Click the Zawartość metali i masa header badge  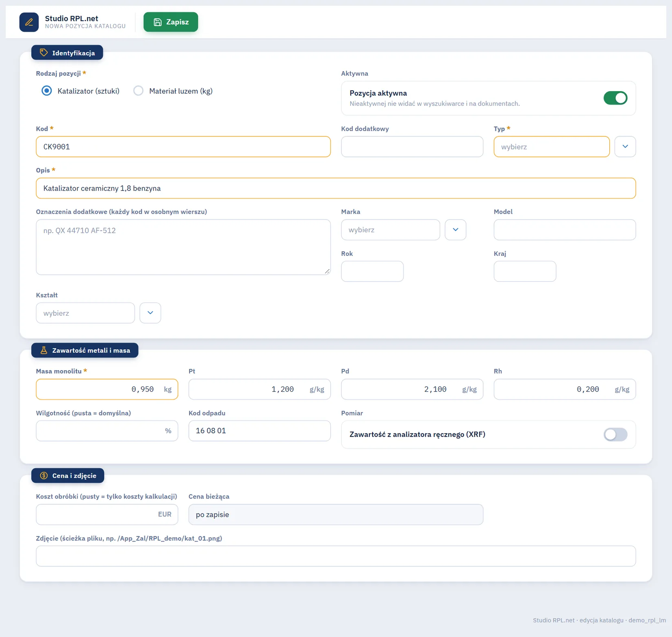click(x=85, y=350)
